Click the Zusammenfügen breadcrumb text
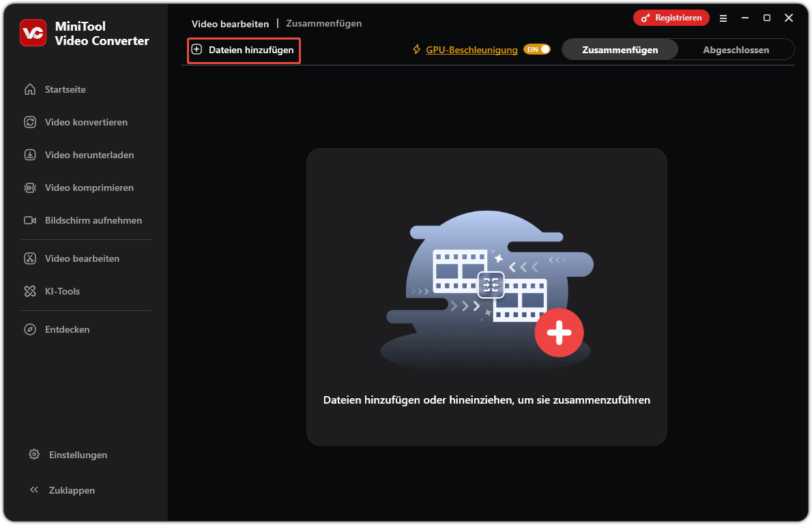 coord(323,23)
